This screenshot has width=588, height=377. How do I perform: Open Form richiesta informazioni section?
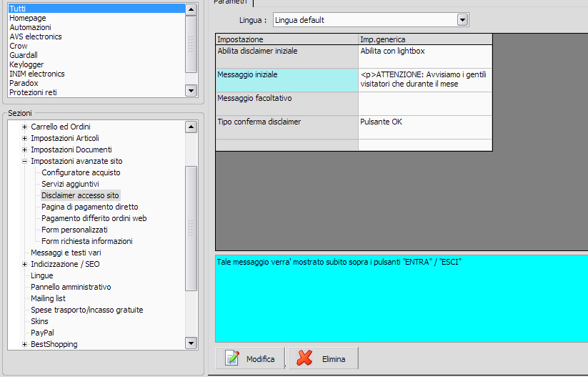87,242
